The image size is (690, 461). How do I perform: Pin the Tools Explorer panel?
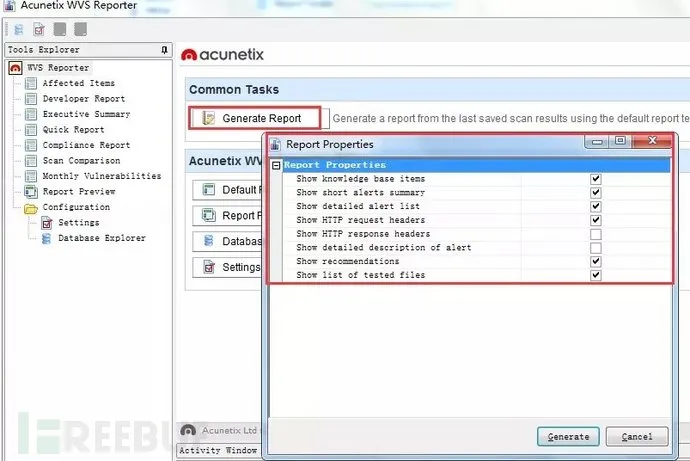point(164,50)
